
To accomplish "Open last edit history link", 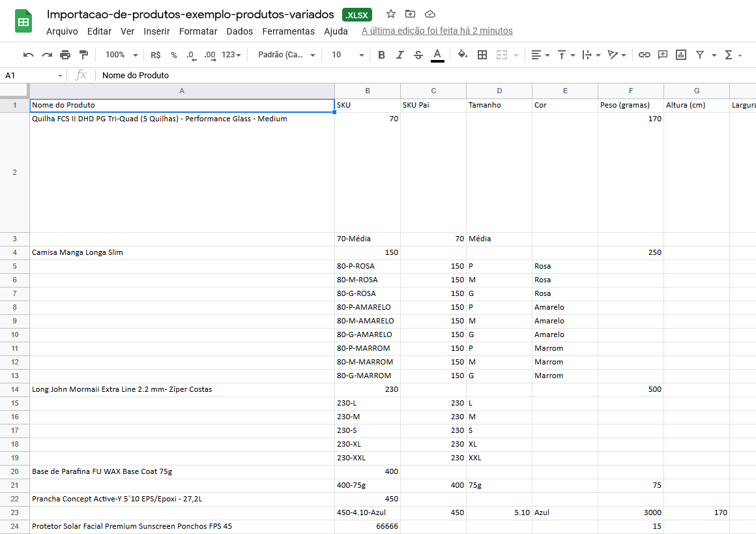I will (x=437, y=31).
